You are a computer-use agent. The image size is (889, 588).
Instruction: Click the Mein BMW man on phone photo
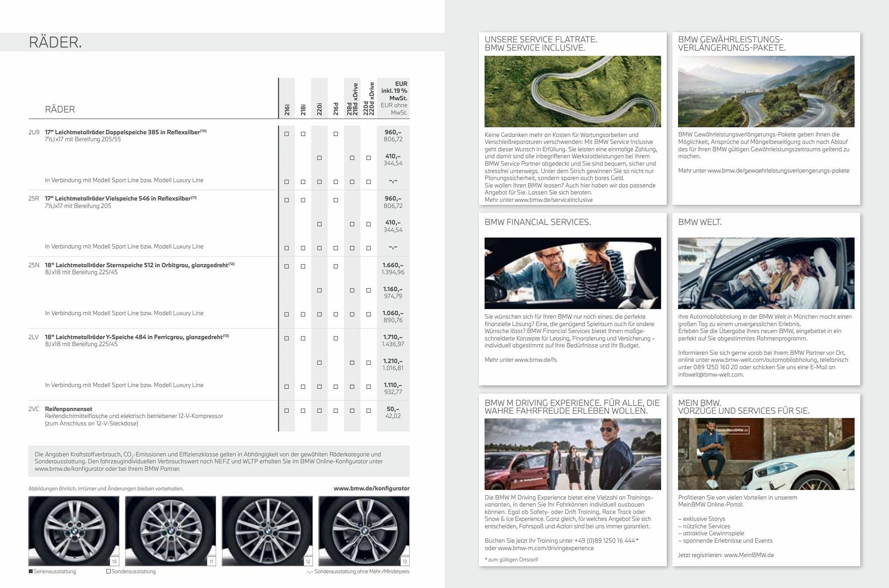pos(766,454)
